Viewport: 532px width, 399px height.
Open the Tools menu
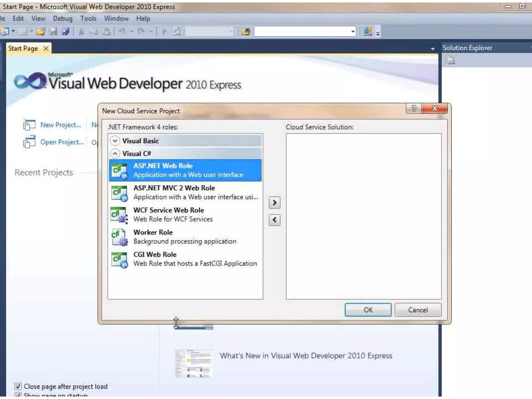(x=88, y=18)
